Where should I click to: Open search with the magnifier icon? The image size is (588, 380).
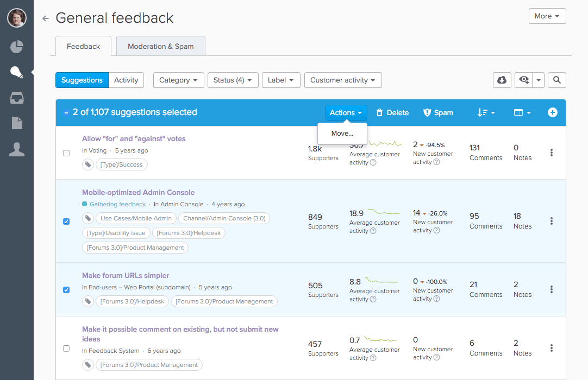click(556, 80)
